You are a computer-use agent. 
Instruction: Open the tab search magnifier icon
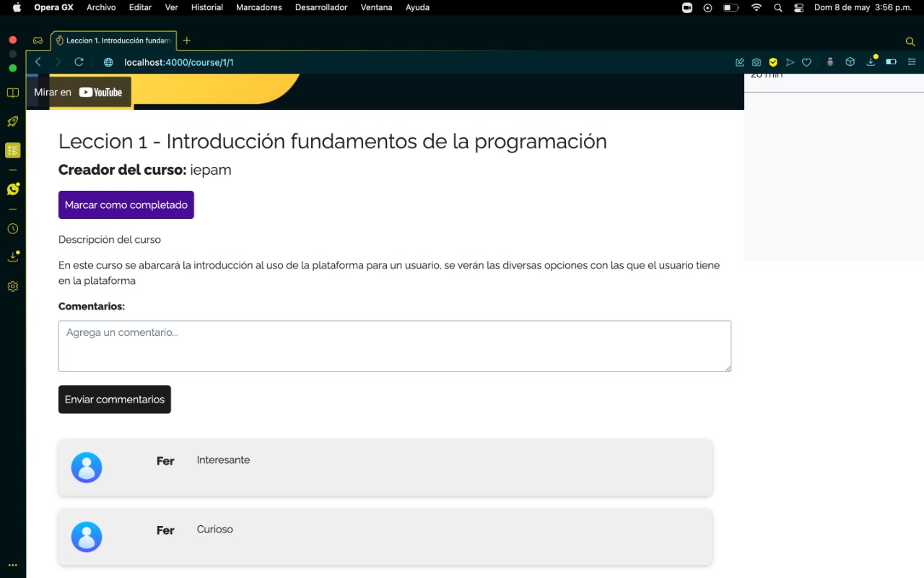(910, 41)
